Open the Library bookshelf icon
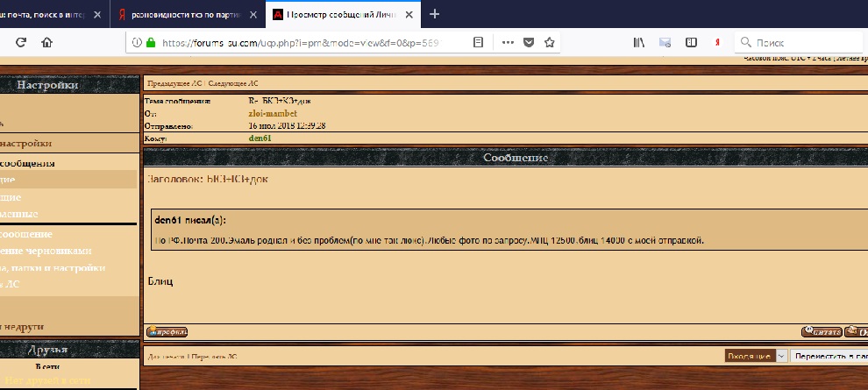This screenshot has height=390, width=868. click(x=639, y=42)
